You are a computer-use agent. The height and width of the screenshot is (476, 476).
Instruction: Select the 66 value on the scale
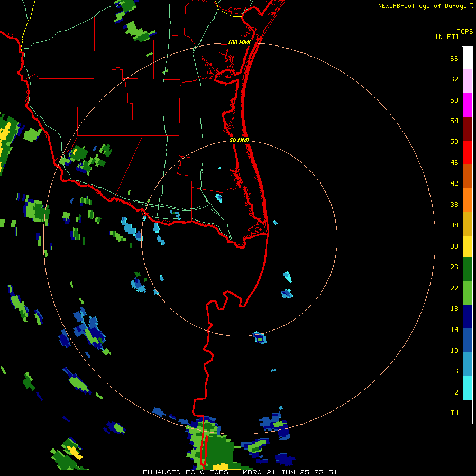[x=454, y=58]
